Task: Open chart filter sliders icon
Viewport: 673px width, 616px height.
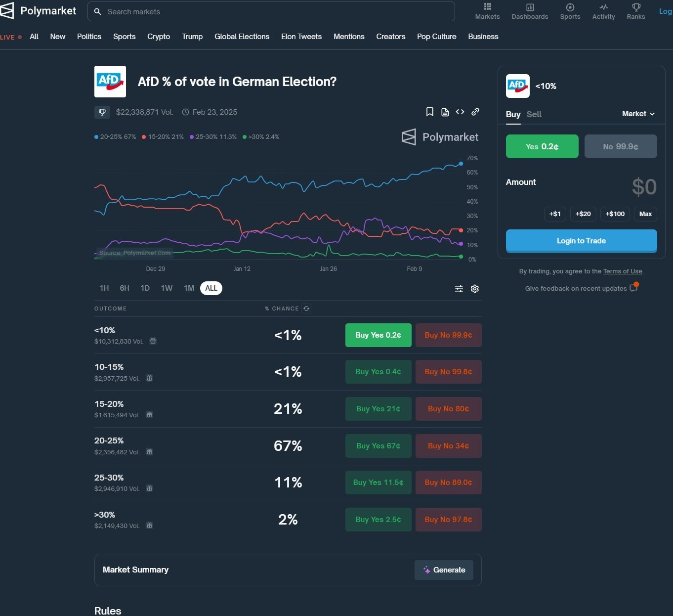Action: point(459,289)
